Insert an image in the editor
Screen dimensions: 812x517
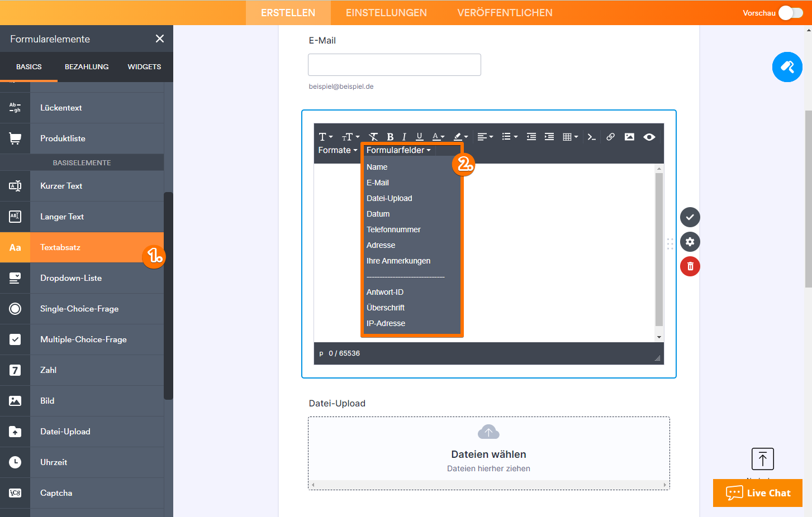(629, 137)
